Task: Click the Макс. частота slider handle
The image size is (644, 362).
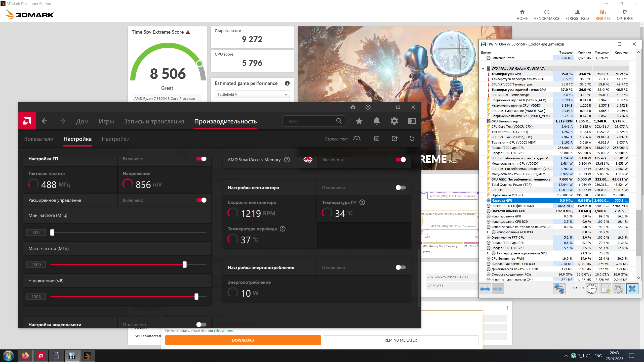Action: pyautogui.click(x=185, y=264)
